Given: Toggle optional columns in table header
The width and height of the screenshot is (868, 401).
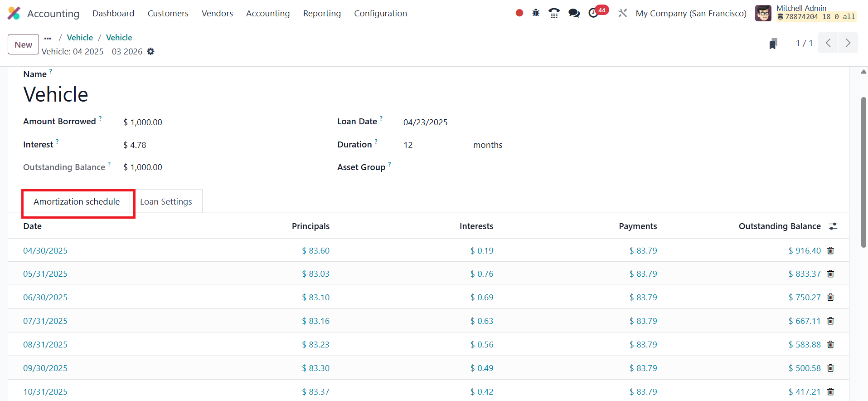Looking at the screenshot, I should point(833,226).
